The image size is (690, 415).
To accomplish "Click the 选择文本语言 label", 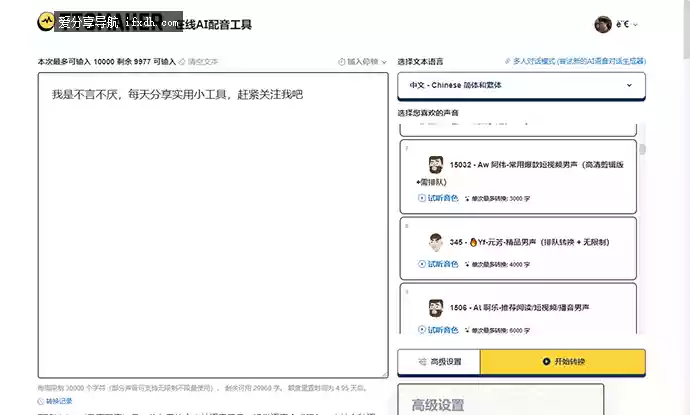I will pos(420,62).
